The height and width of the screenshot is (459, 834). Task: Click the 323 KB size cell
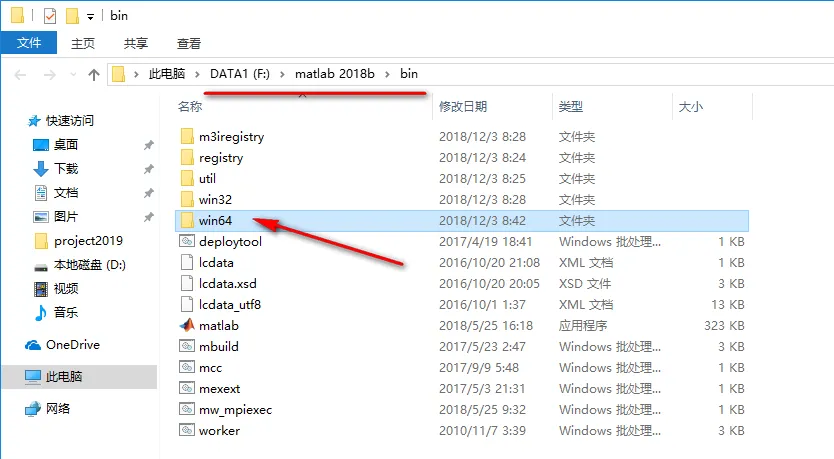click(724, 326)
